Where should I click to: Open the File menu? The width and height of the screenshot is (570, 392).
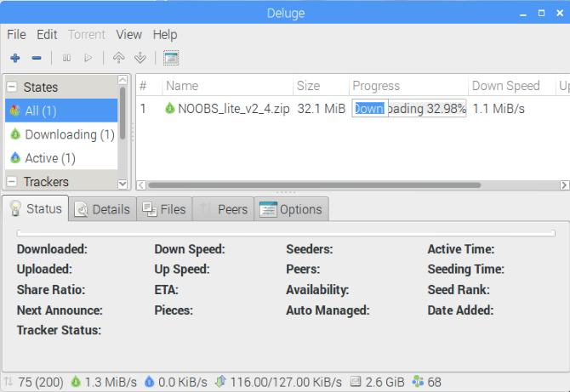coord(16,35)
